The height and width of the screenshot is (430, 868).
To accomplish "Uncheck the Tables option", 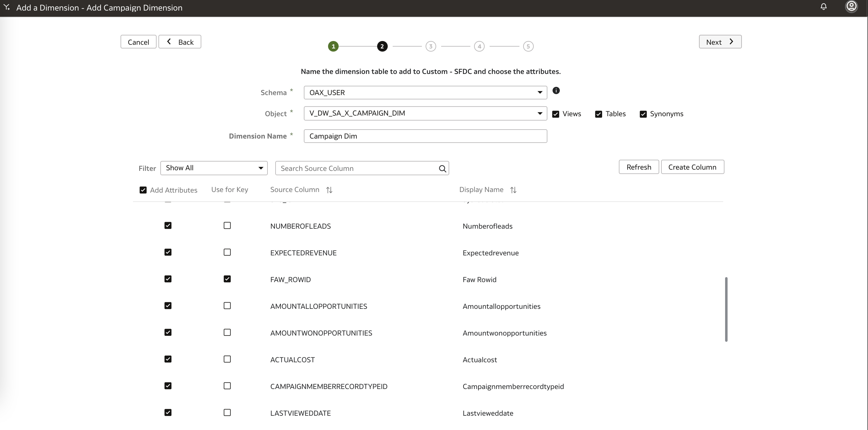I will [x=598, y=114].
